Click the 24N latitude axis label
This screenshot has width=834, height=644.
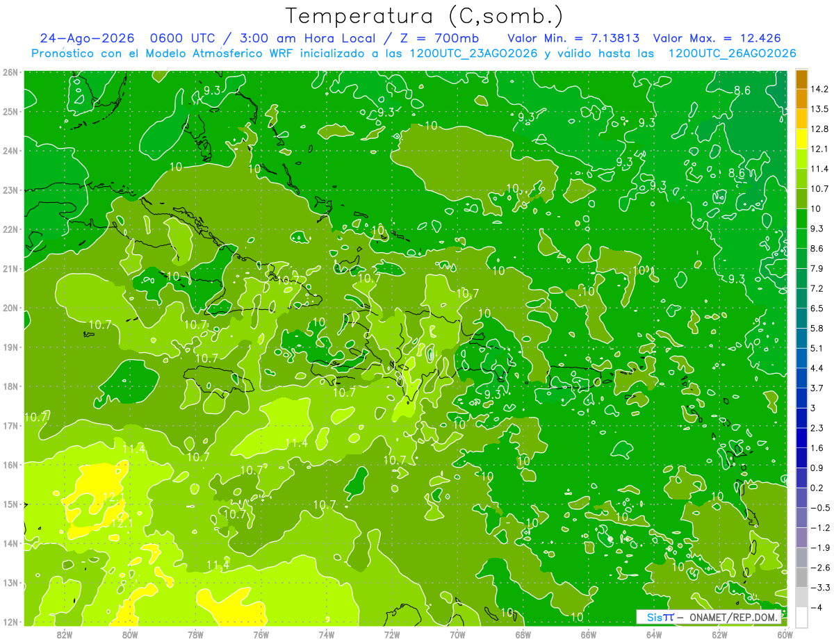point(10,151)
